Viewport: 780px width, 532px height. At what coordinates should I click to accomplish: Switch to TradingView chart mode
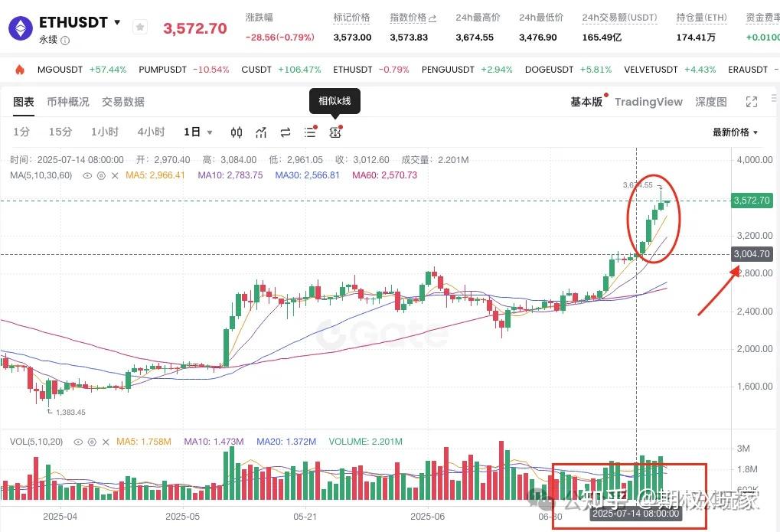tap(648, 102)
